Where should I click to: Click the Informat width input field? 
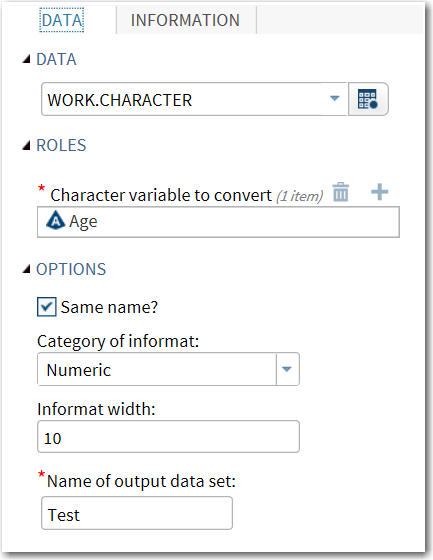(168, 437)
